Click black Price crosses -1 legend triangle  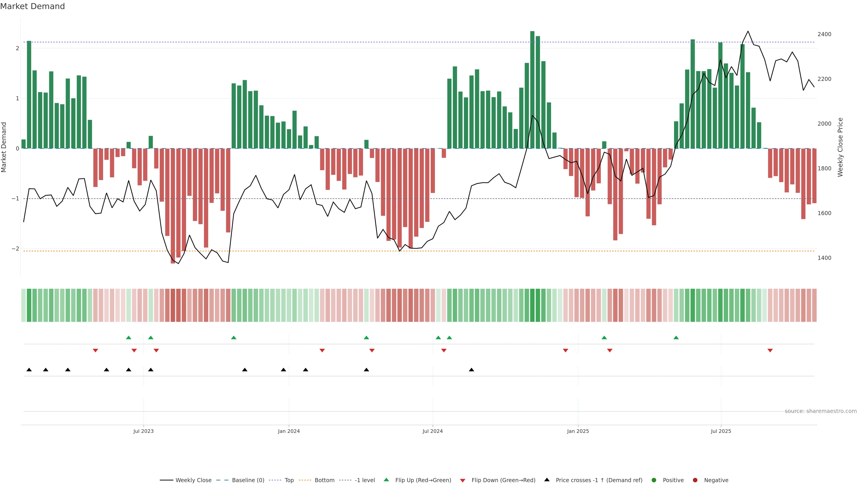pyautogui.click(x=547, y=480)
